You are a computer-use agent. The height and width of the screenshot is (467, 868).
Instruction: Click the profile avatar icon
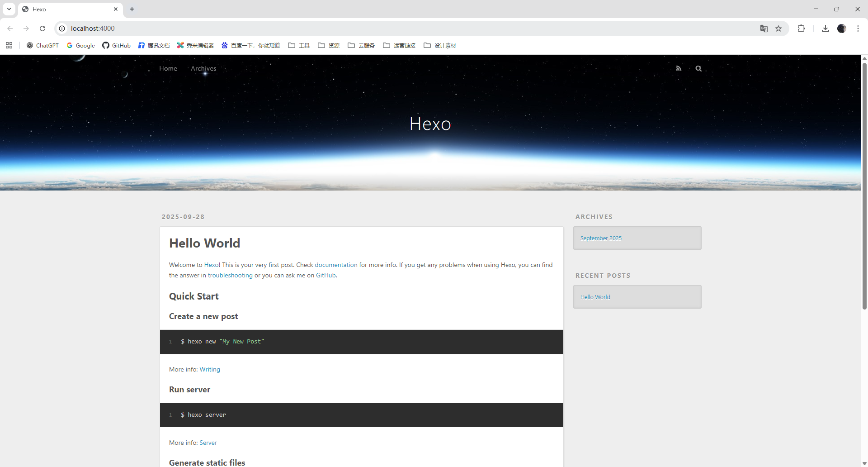pos(842,29)
